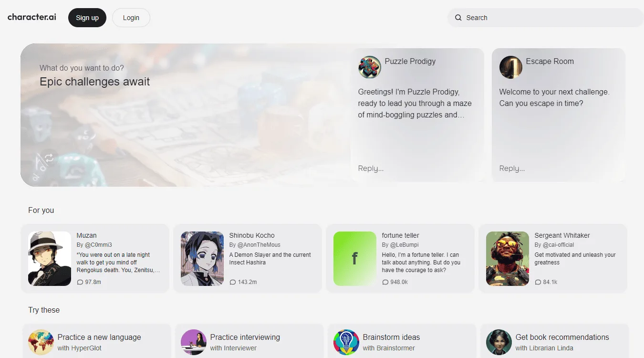Click the search magnifier icon
This screenshot has height=358, width=644.
458,18
